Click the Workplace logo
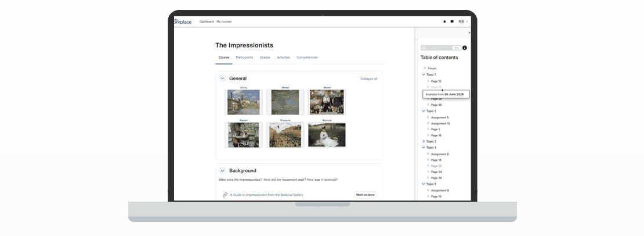This screenshot has height=236, width=644. coord(183,22)
